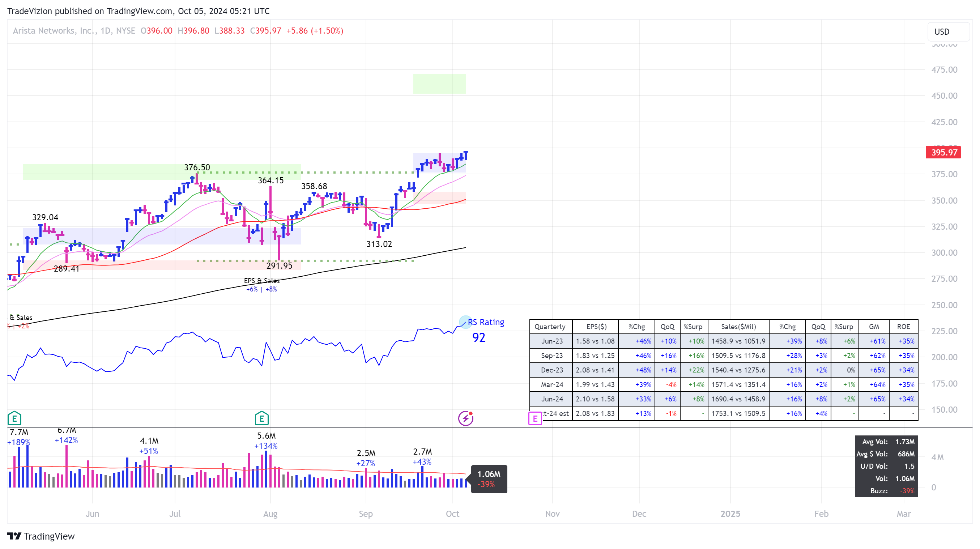Click the estimate EPS cell 2.08 vs 1.83

coord(595,413)
